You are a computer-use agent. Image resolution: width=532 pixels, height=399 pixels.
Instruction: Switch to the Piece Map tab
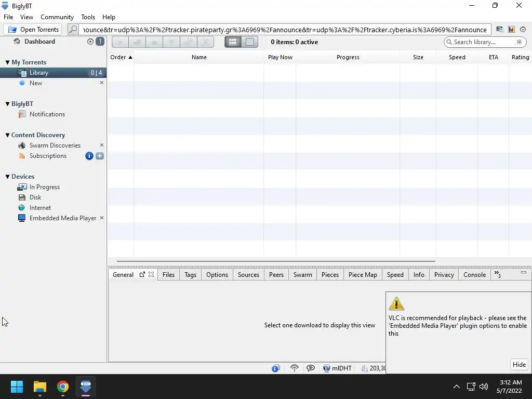(x=363, y=275)
